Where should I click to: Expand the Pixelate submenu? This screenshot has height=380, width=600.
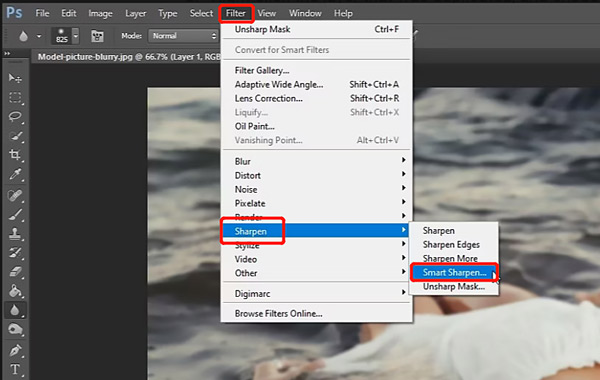click(x=316, y=203)
